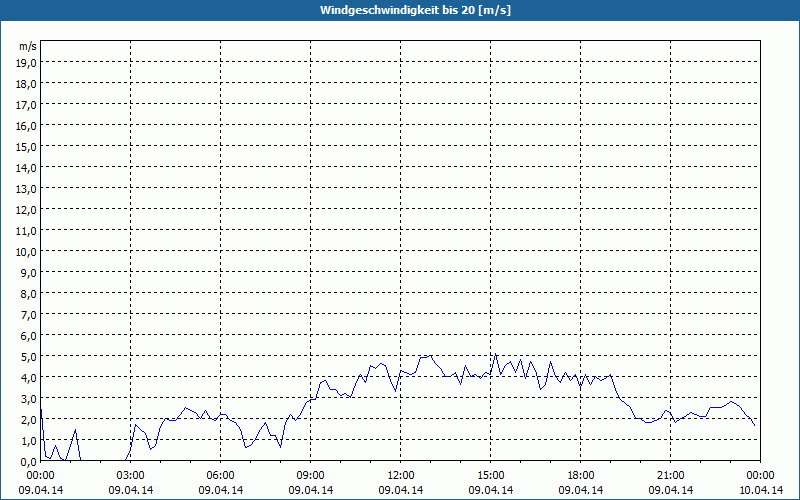Click the '4,0' y-axis value

coord(30,378)
